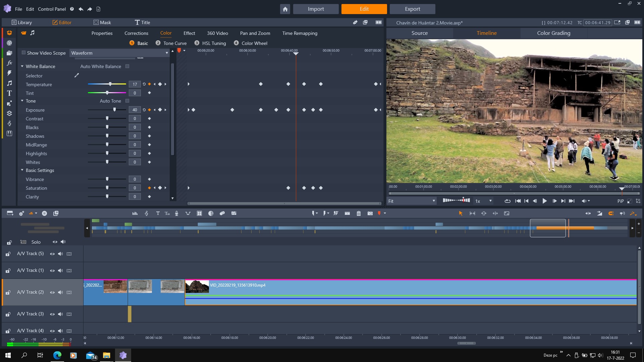Play the preview video

pos(544,201)
